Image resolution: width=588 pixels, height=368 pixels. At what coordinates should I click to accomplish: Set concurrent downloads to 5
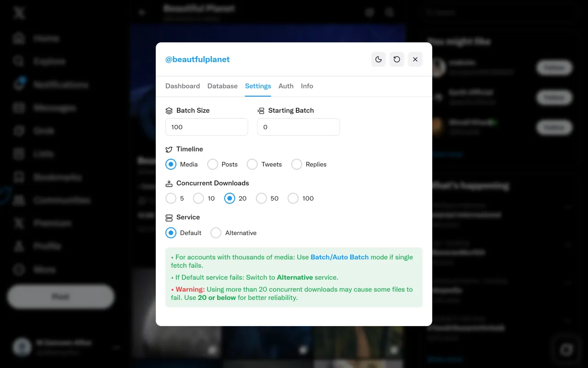coord(171,198)
